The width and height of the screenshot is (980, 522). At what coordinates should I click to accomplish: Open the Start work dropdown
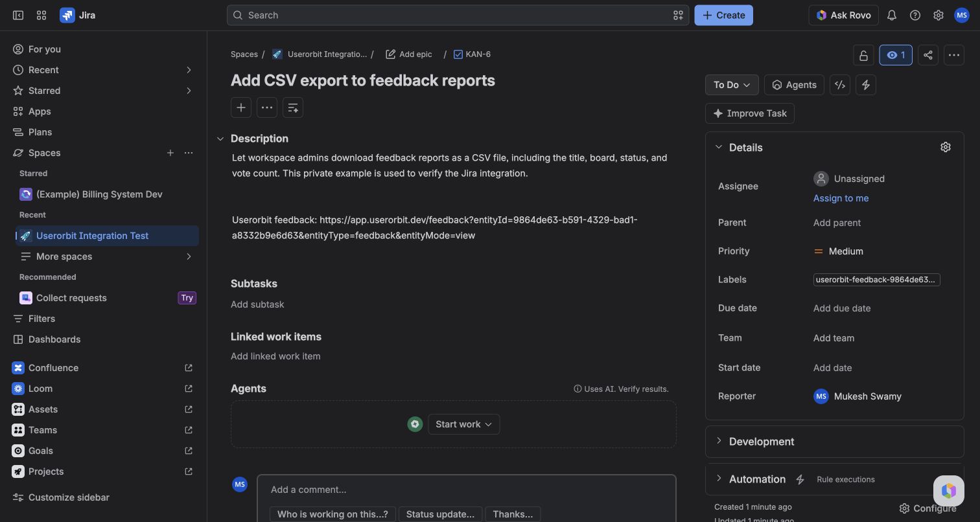(x=463, y=424)
